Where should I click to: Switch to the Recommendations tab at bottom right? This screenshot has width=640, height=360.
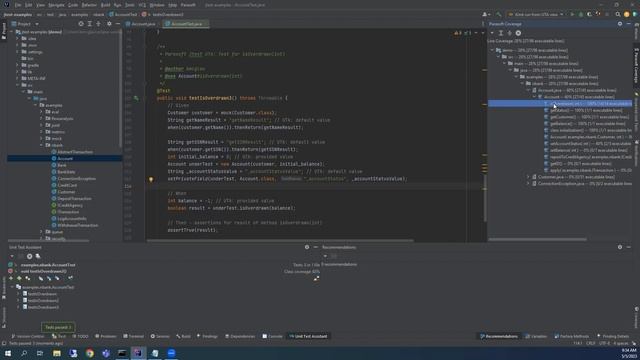[499, 336]
